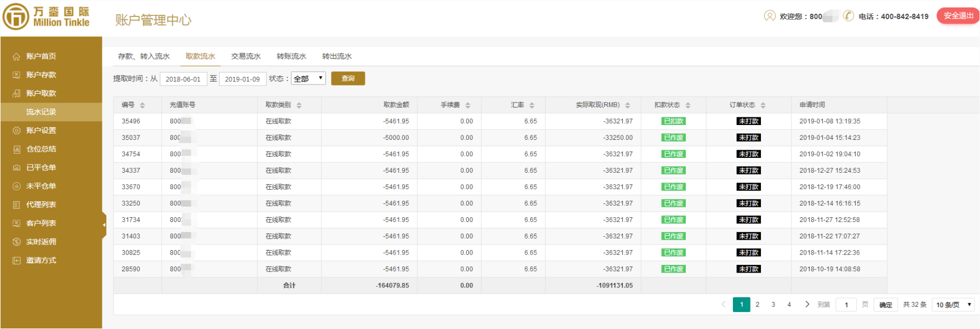The height and width of the screenshot is (329, 980).
Task: Click the 安全退出 logout button
Action: click(958, 16)
